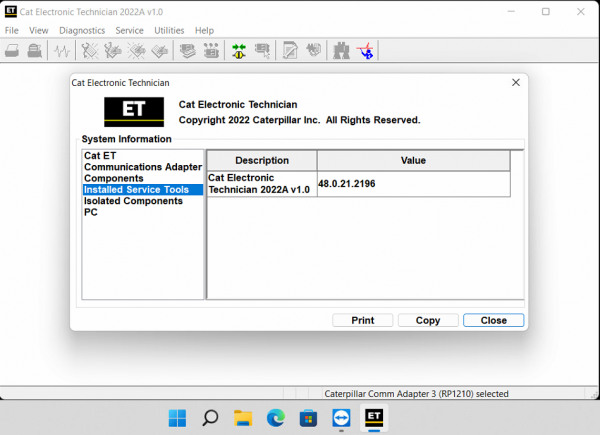Click the Cat ET taskbar icon
This screenshot has width=600, height=435.
[x=374, y=418]
